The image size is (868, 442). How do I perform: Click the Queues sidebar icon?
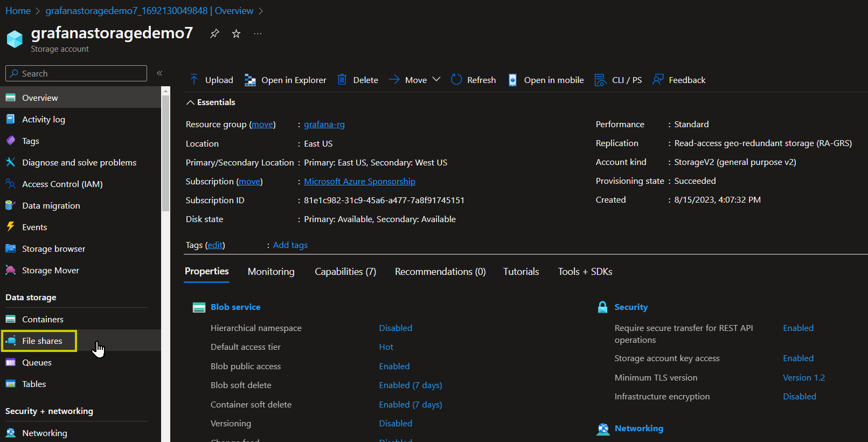tap(10, 362)
